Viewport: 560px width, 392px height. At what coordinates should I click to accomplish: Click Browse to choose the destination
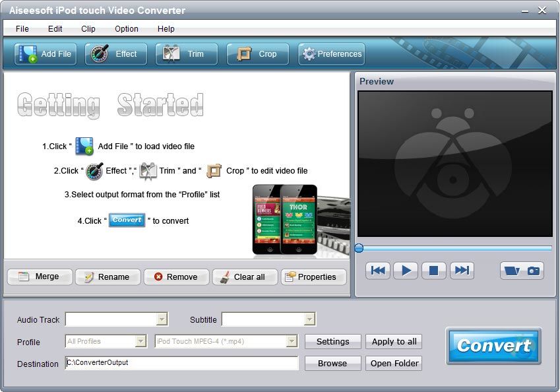[332, 363]
